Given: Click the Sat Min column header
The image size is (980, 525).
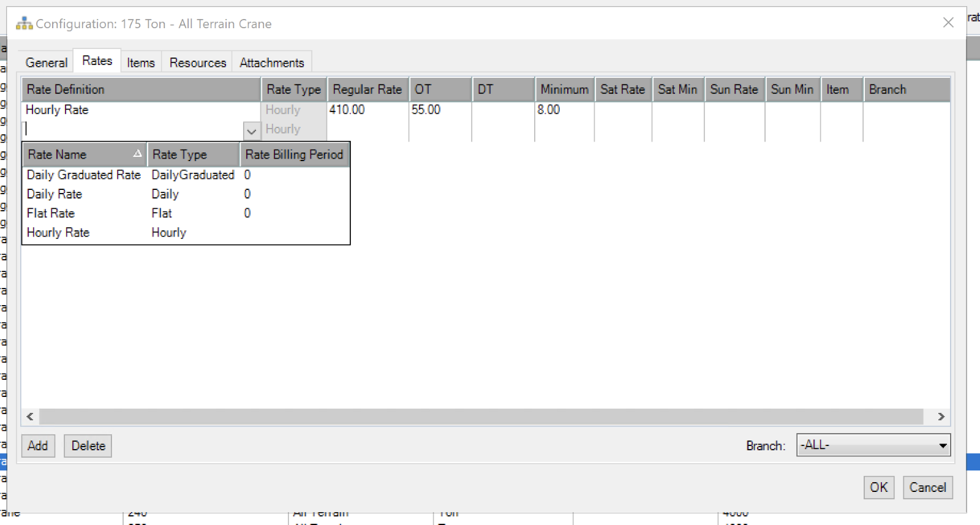Looking at the screenshot, I should coord(678,89).
